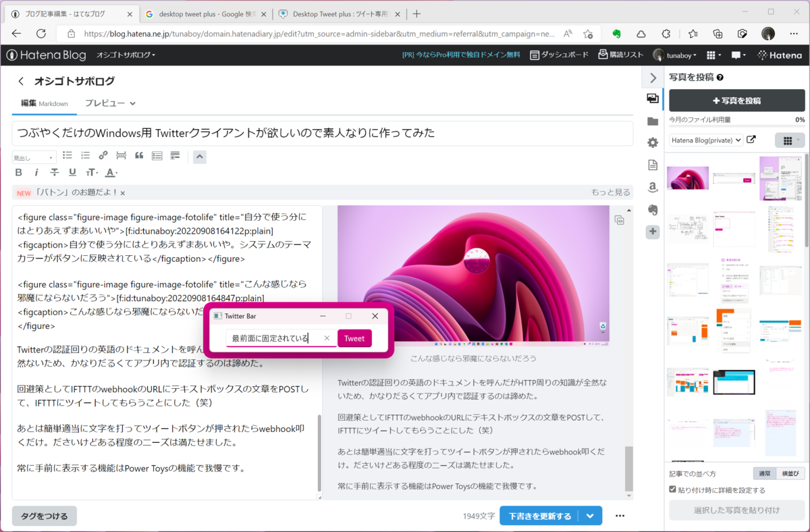Insert a read-more break line
This screenshot has width=810, height=532.
click(122, 155)
